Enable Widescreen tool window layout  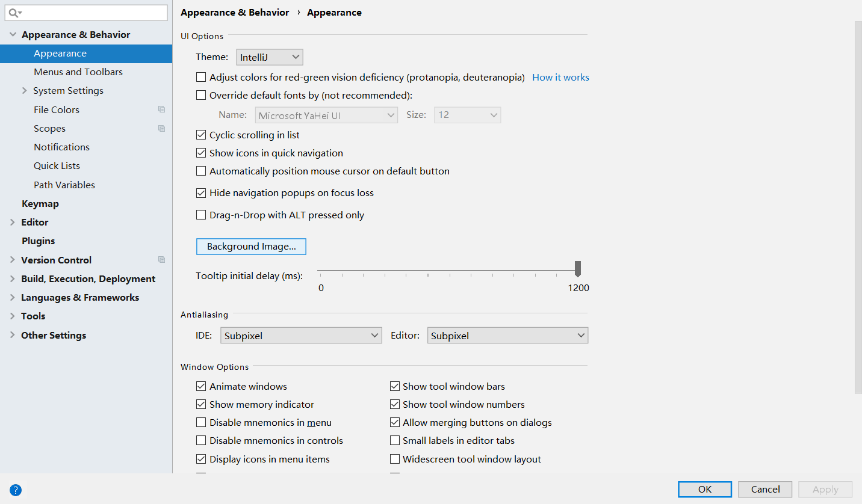[395, 459]
